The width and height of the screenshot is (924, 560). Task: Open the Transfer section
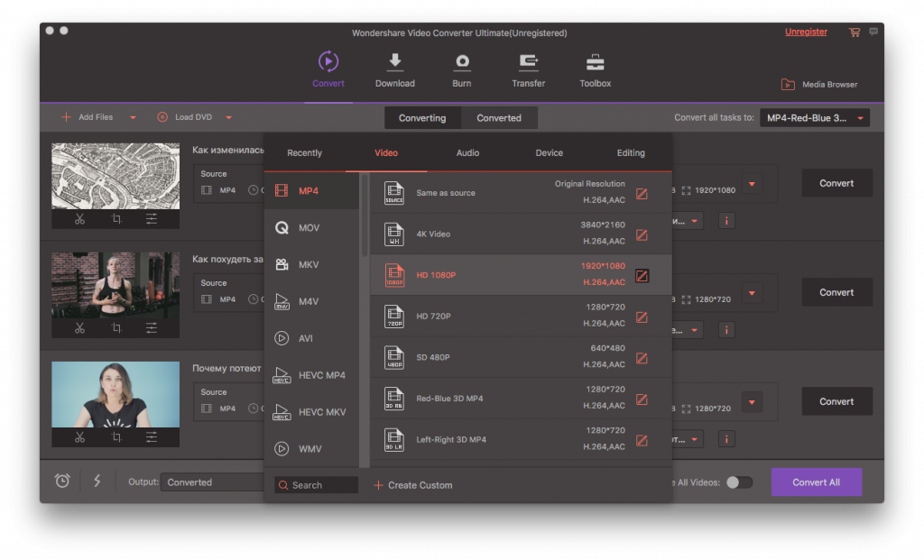tap(528, 63)
